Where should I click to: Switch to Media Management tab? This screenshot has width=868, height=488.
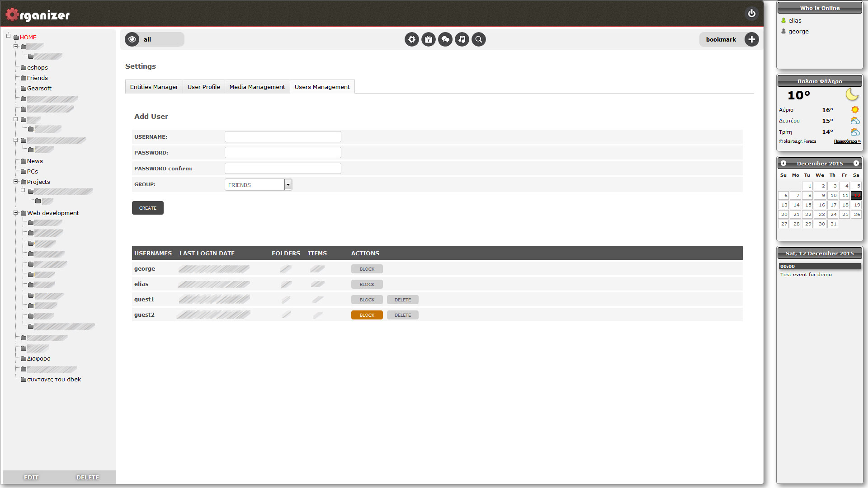pyautogui.click(x=257, y=87)
